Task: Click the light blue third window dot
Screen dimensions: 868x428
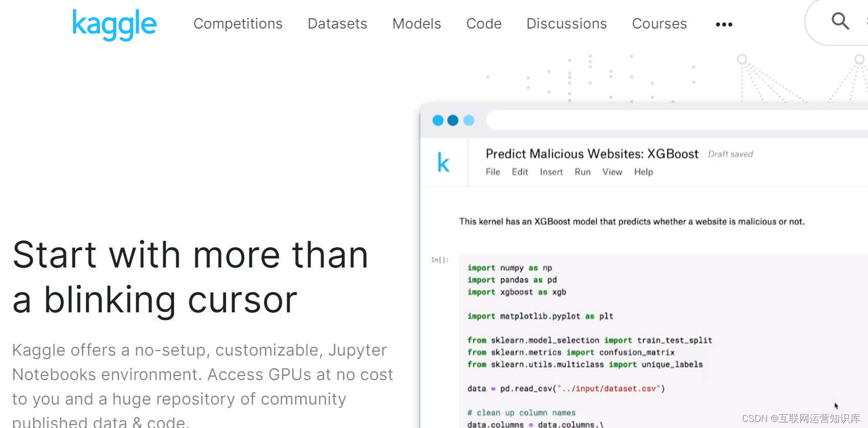Action: click(469, 120)
